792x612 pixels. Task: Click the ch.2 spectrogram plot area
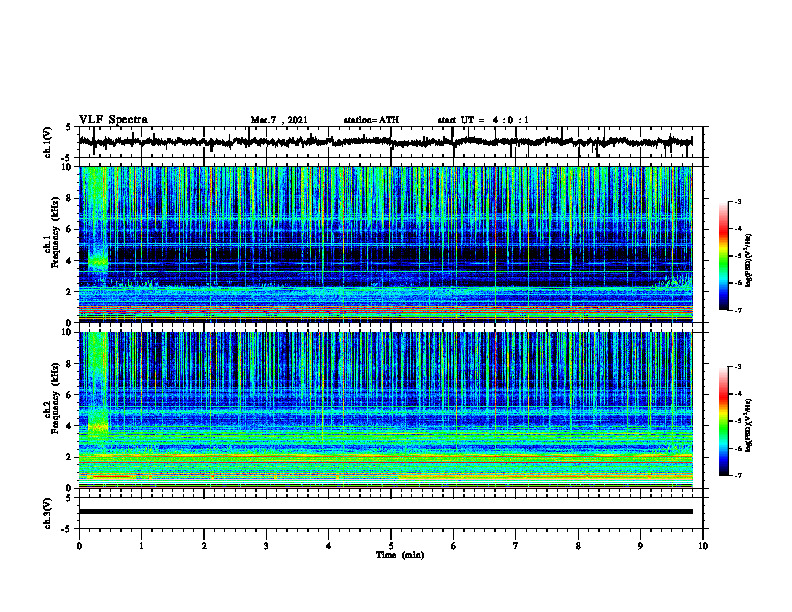click(385, 410)
